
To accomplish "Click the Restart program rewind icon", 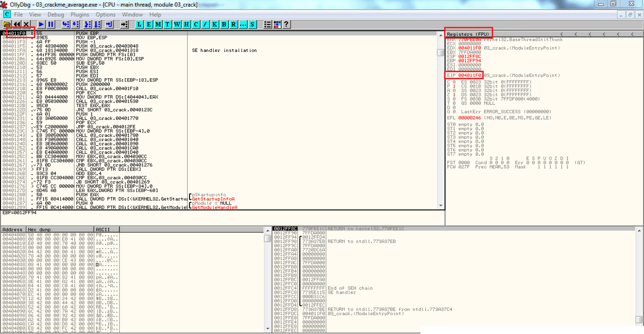I will point(17,25).
